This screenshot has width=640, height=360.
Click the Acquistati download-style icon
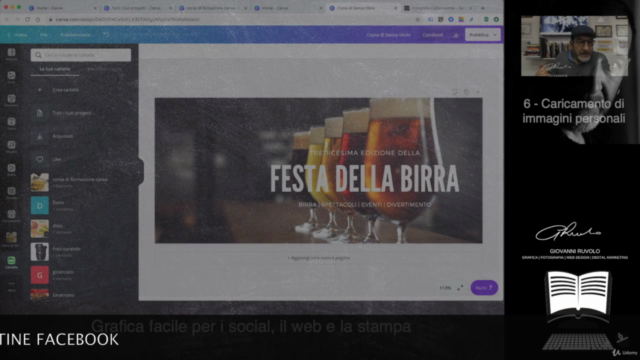pyautogui.click(x=40, y=136)
